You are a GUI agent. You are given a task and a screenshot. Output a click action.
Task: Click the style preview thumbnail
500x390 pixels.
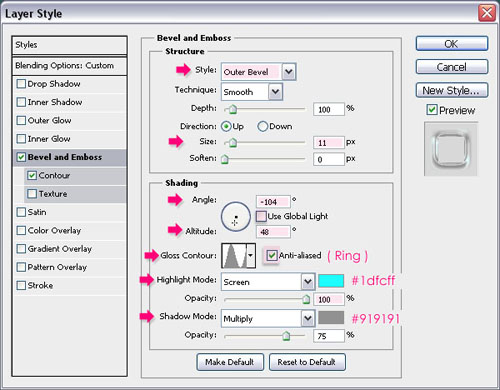coord(451,149)
